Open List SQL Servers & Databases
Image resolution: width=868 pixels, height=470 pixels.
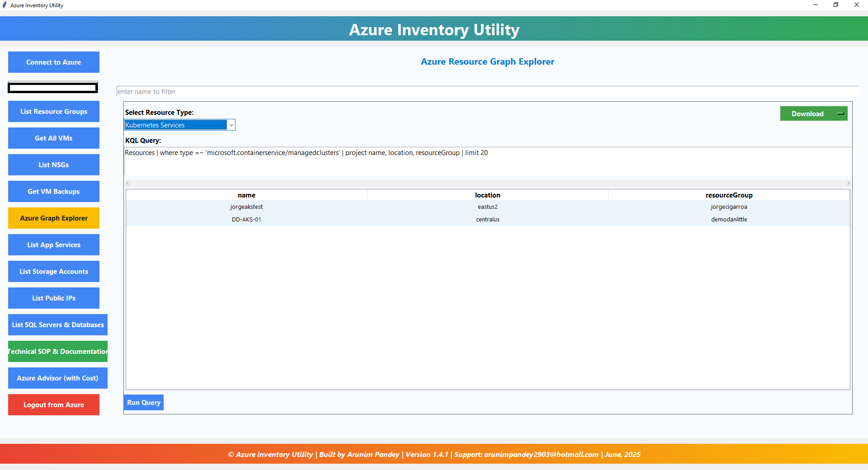tap(58, 324)
